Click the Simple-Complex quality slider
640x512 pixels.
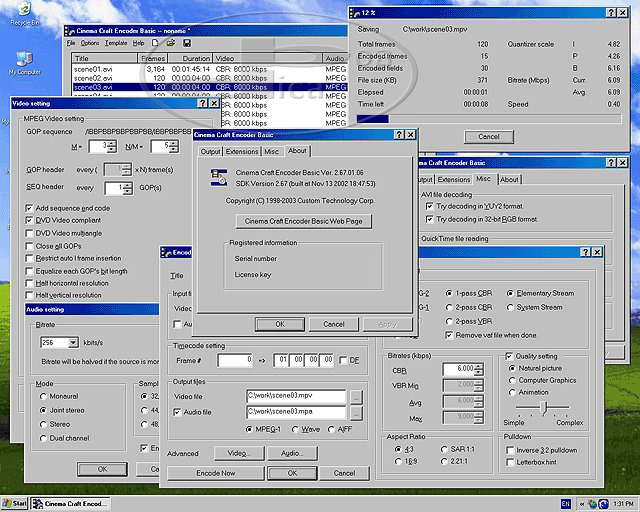[x=543, y=407]
